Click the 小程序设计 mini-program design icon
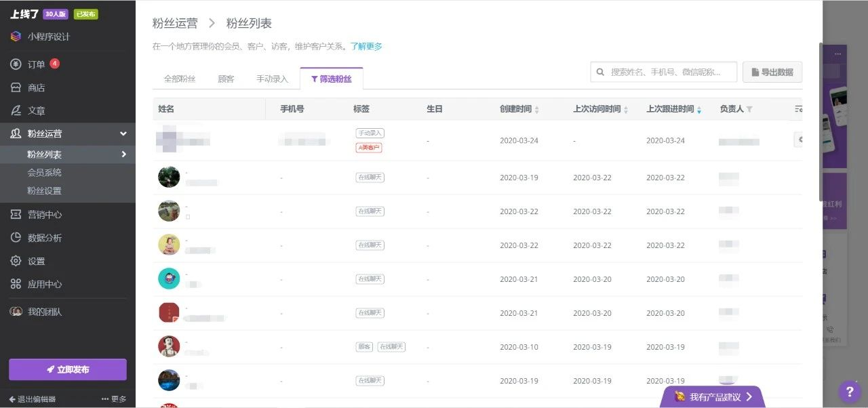The height and width of the screenshot is (408, 868). [15, 37]
